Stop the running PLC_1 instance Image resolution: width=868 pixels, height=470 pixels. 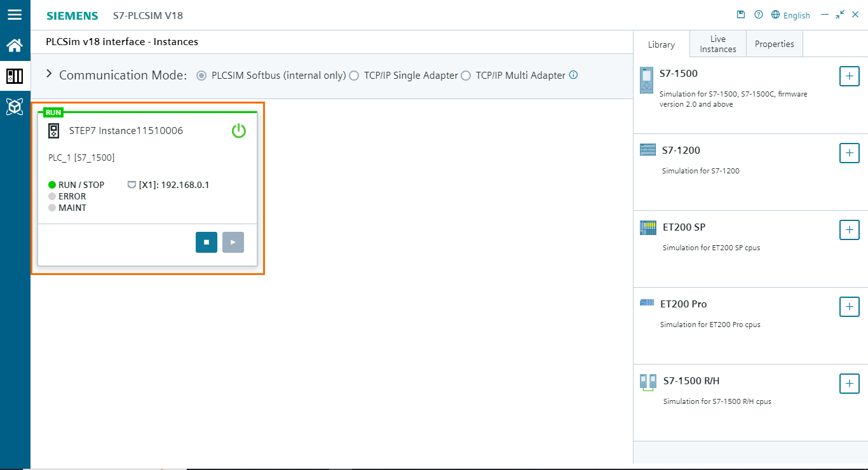206,242
